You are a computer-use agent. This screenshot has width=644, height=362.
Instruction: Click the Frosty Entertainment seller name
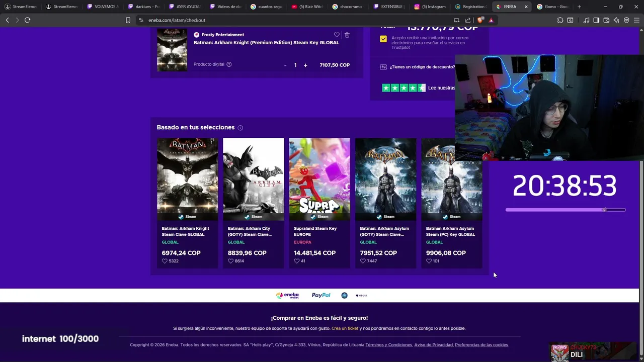tap(222, 35)
